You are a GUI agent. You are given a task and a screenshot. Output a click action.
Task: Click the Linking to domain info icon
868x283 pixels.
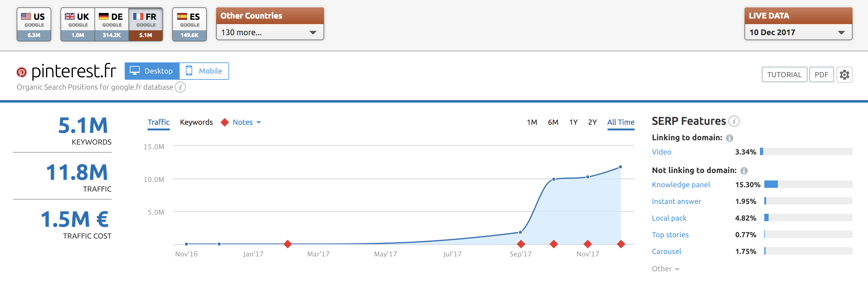pyautogui.click(x=729, y=138)
